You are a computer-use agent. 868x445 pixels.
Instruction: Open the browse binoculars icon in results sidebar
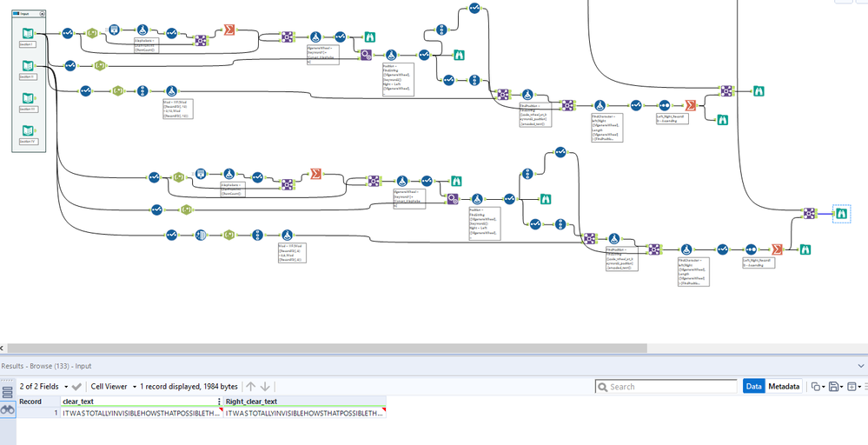(x=8, y=410)
